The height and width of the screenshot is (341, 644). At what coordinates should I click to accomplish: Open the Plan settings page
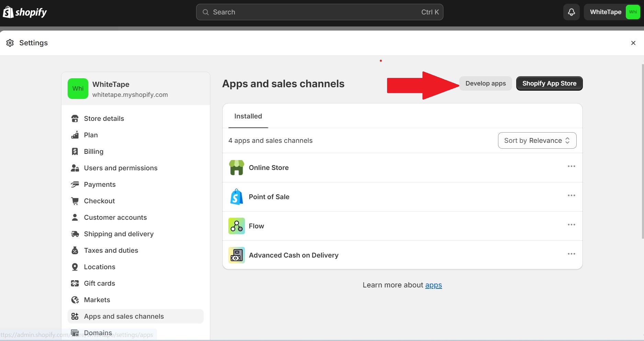pyautogui.click(x=135, y=135)
